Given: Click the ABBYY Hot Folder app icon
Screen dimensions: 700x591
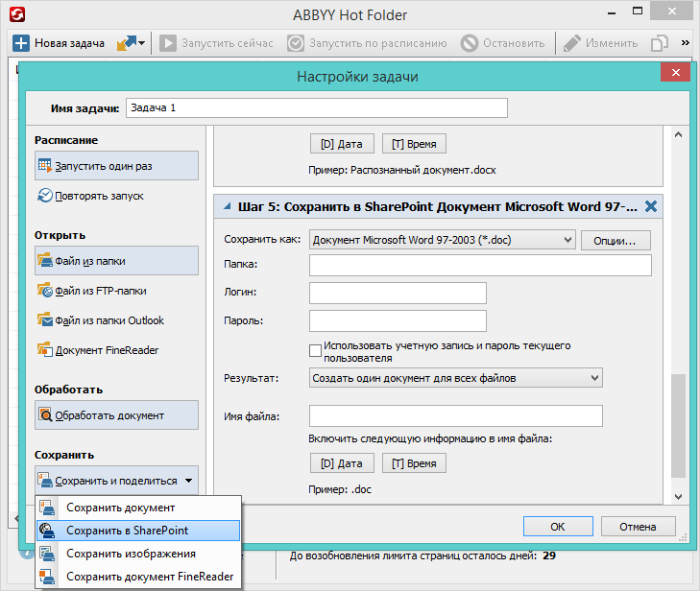Looking at the screenshot, I should (17, 14).
